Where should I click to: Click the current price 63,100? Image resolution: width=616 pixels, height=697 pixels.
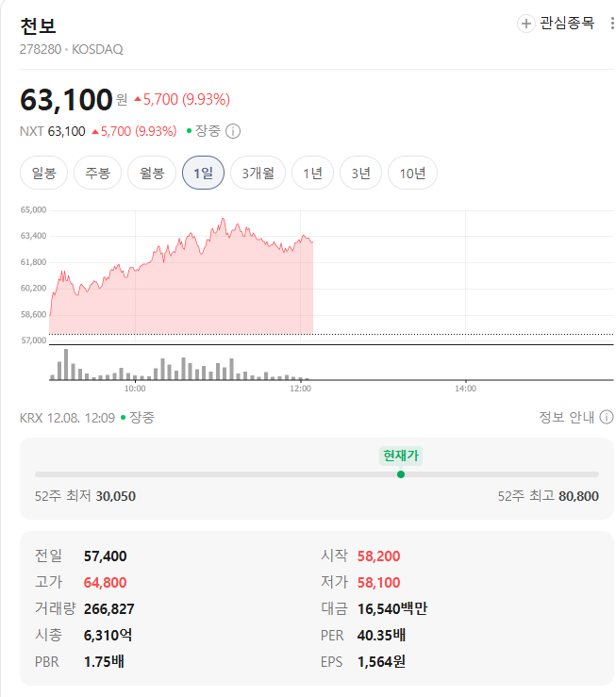point(66,99)
